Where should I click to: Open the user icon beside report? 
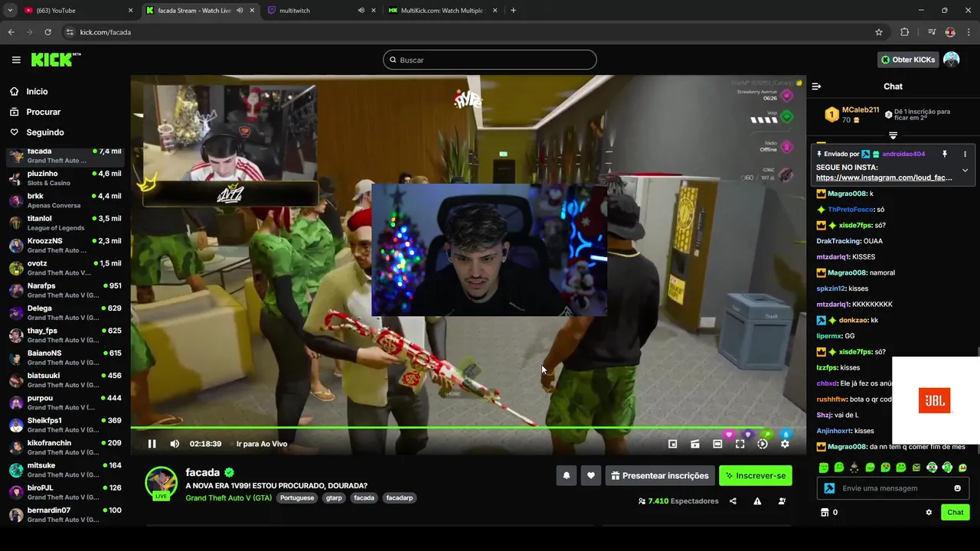click(x=782, y=501)
